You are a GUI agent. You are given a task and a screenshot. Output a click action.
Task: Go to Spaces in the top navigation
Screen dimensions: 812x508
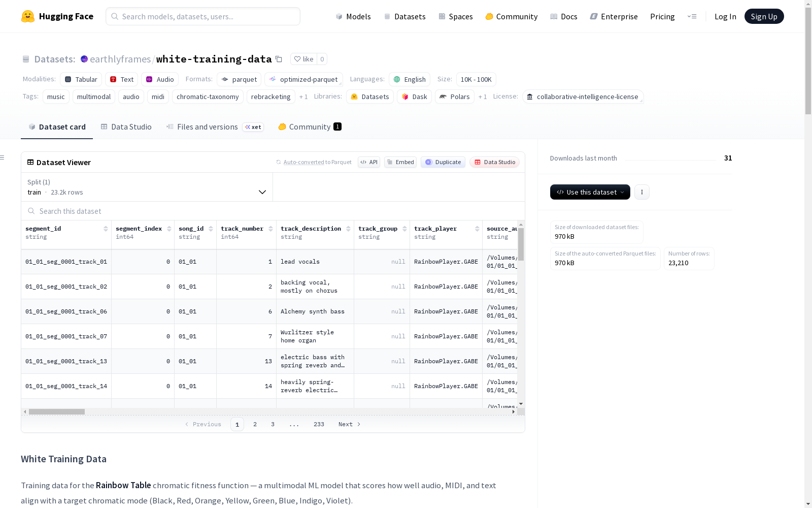(x=456, y=16)
